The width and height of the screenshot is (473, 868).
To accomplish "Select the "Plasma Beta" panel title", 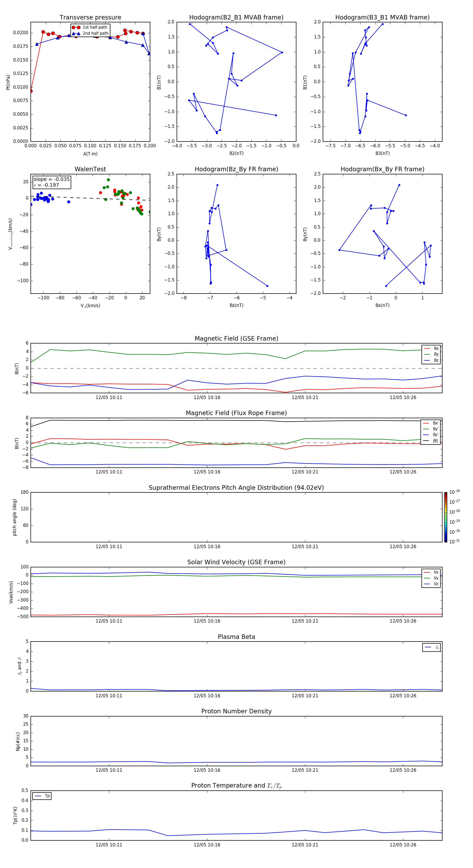I will coord(236,637).
